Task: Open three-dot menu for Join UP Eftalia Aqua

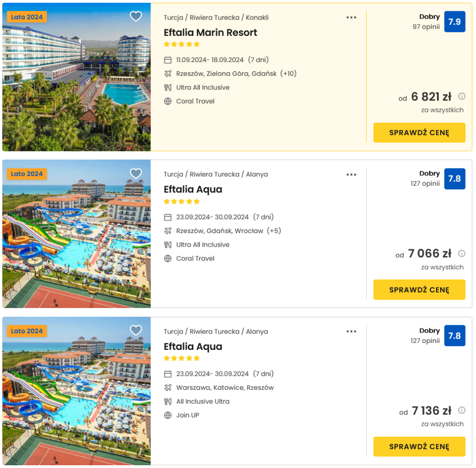Action: click(x=351, y=332)
